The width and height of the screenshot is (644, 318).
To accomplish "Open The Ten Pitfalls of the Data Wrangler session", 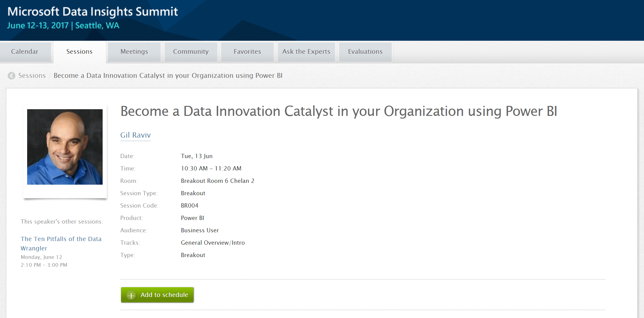I will 61,243.
